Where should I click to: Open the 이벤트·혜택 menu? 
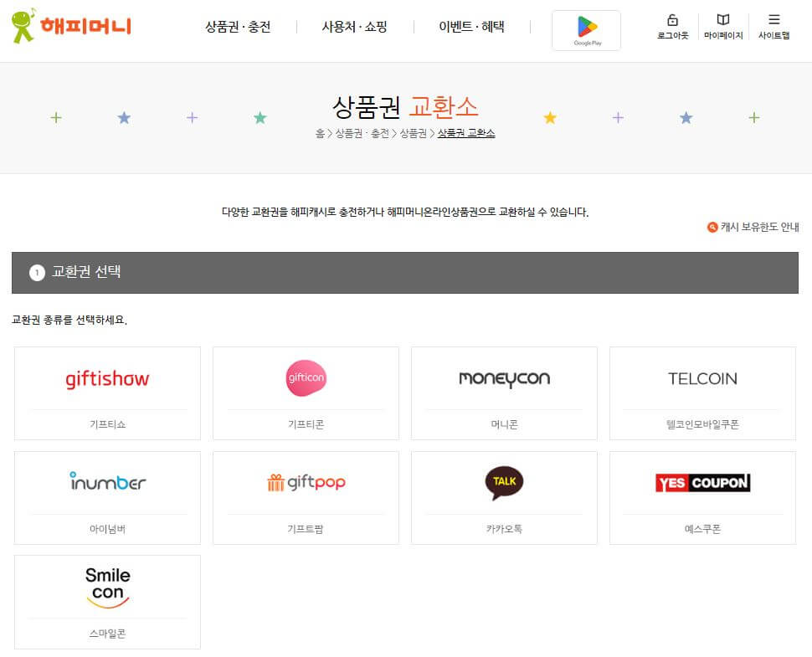coord(471,27)
